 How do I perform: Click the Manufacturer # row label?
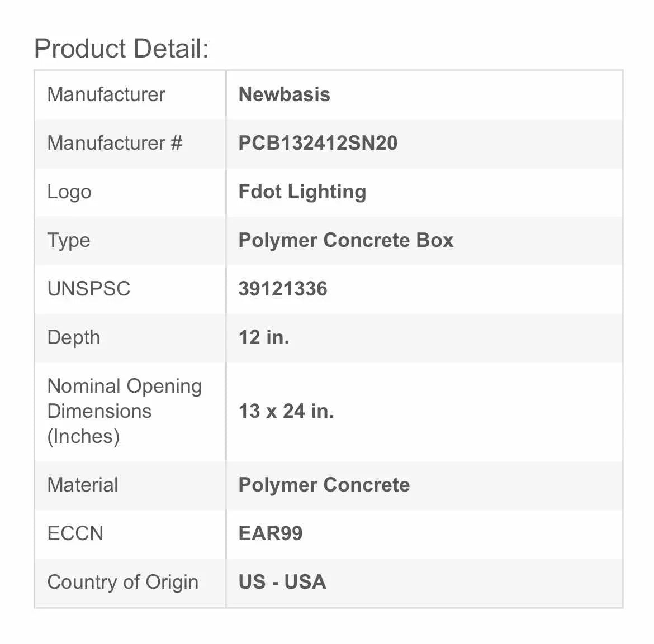[115, 143]
